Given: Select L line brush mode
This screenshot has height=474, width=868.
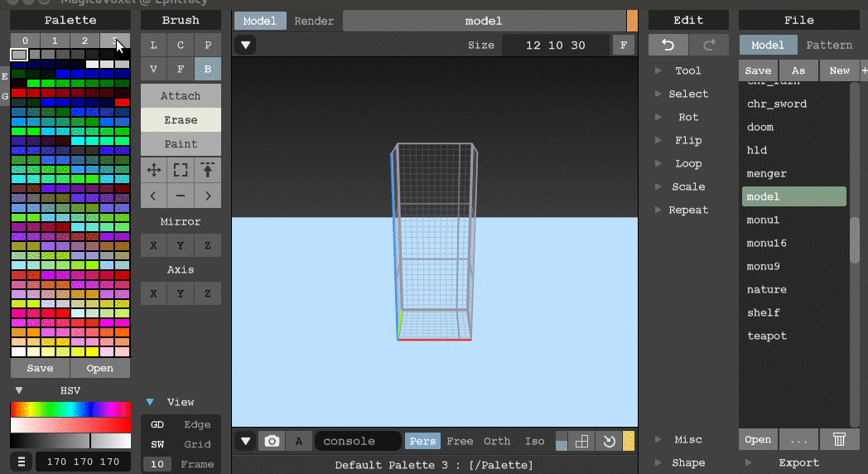Looking at the screenshot, I should click(x=153, y=46).
